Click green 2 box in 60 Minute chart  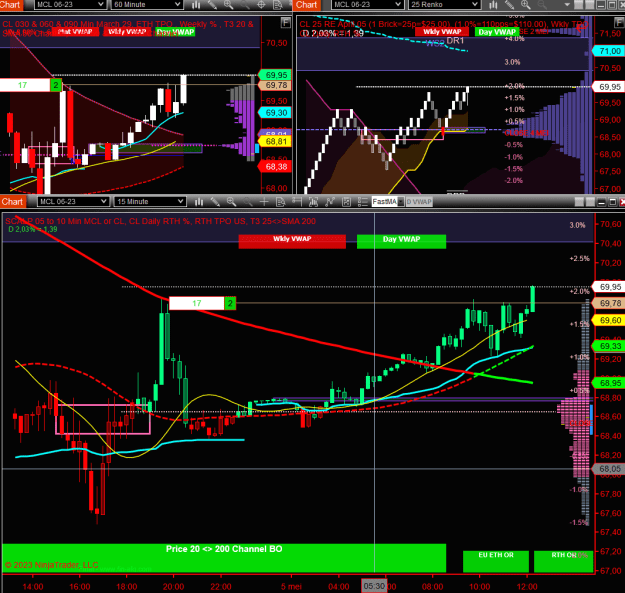pos(56,85)
